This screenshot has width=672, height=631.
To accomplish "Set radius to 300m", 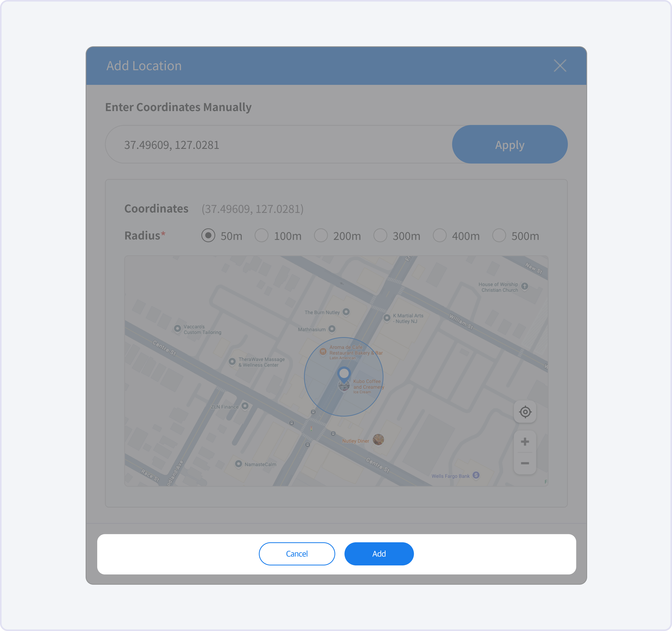I will coord(380,236).
